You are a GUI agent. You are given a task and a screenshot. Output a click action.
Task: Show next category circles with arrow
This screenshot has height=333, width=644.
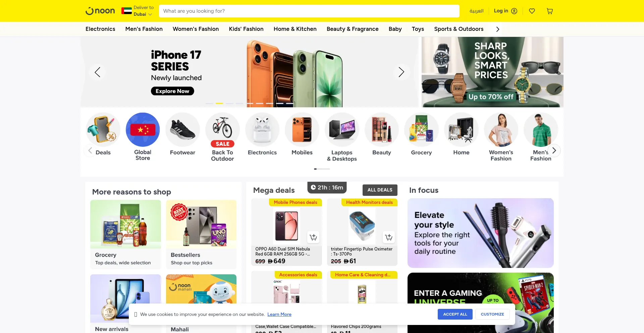[554, 151]
